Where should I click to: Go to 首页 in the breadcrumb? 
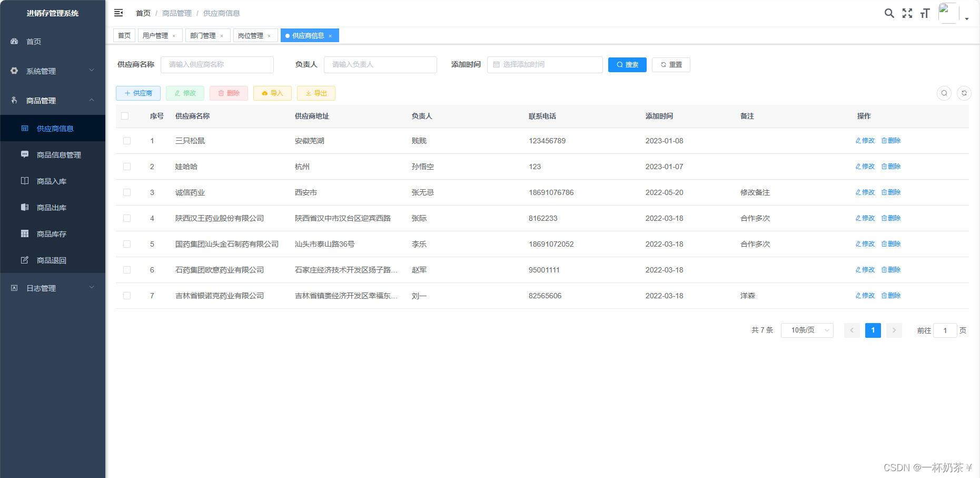143,13
